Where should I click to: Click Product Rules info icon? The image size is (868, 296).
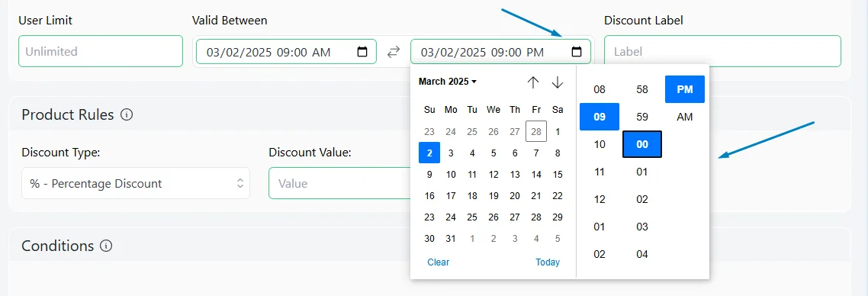pyautogui.click(x=127, y=115)
